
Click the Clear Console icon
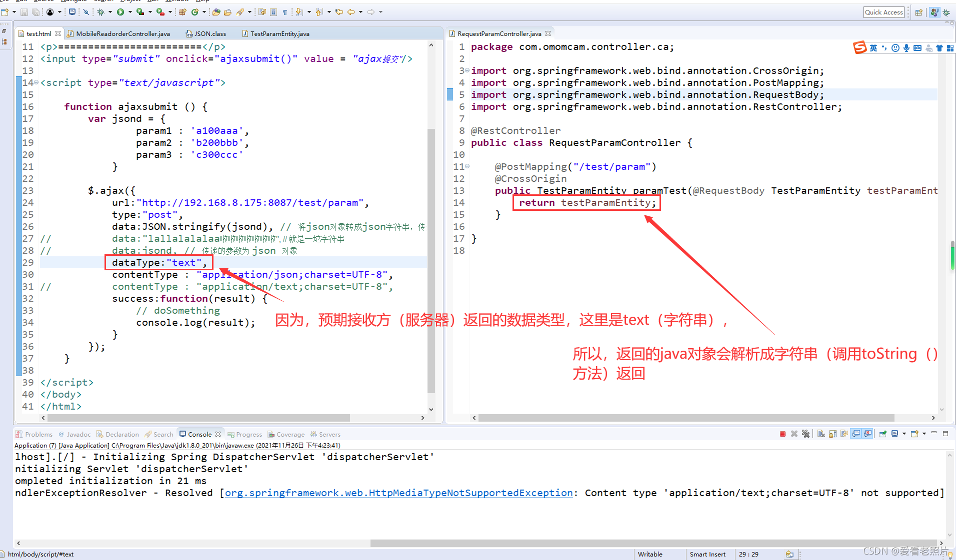point(821,434)
